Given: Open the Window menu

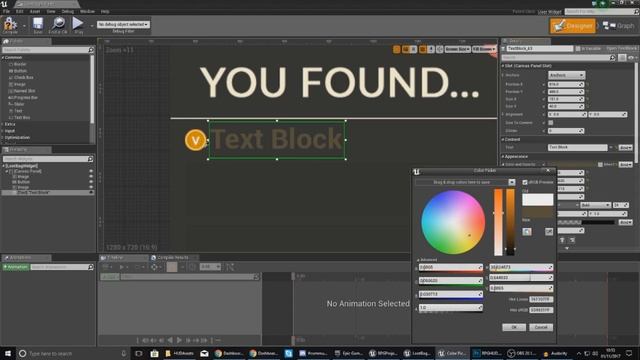Looking at the screenshot, I should [87, 11].
